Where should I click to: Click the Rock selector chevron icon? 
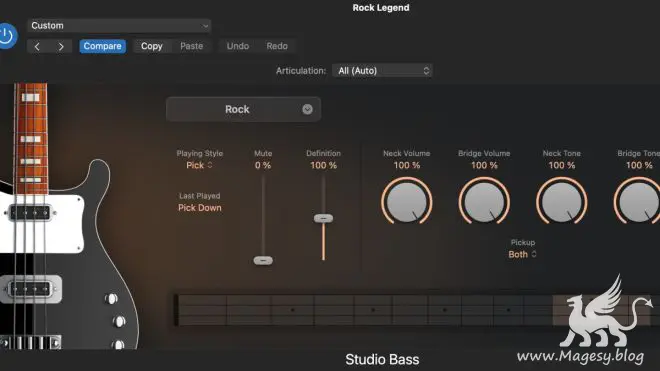click(x=307, y=109)
